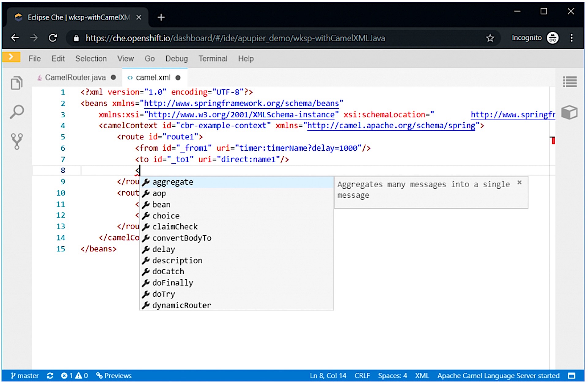Viewport: 588px width, 385px height.
Task: Open the outline list icon on right panel
Action: click(x=570, y=82)
